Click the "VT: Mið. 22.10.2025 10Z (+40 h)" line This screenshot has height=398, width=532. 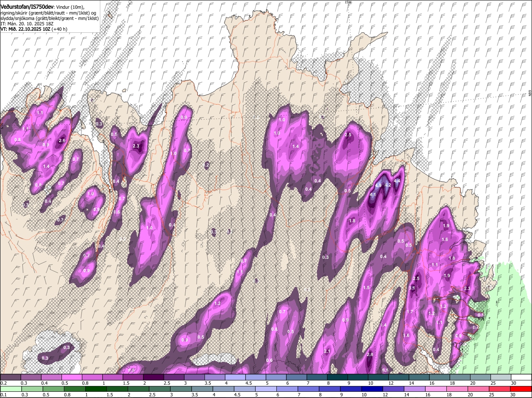coord(34,29)
